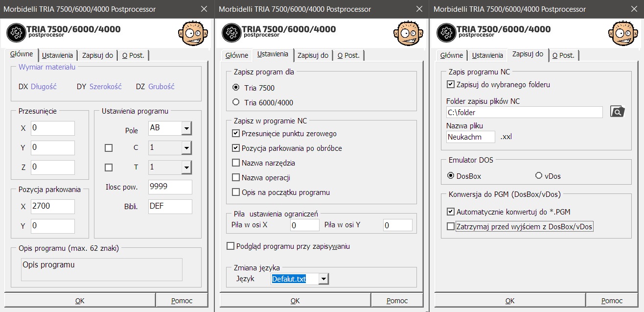Switch to Główne tab in left window
This screenshot has height=312, width=644.
point(22,54)
